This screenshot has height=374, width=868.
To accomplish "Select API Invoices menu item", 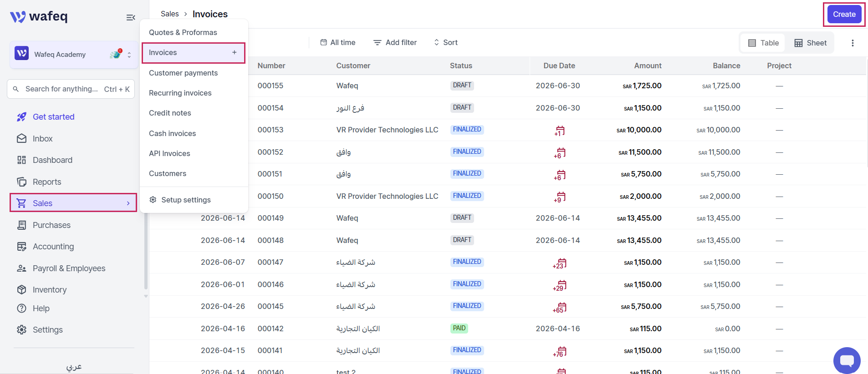I will coord(169,153).
